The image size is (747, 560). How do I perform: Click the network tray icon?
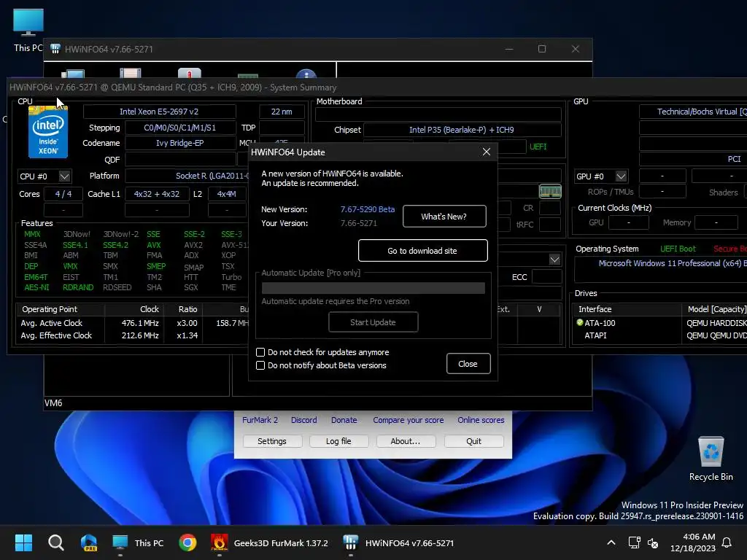634,542
